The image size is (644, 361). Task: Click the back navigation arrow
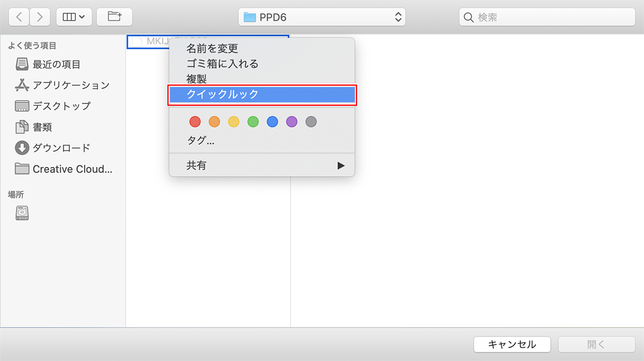click(x=19, y=17)
